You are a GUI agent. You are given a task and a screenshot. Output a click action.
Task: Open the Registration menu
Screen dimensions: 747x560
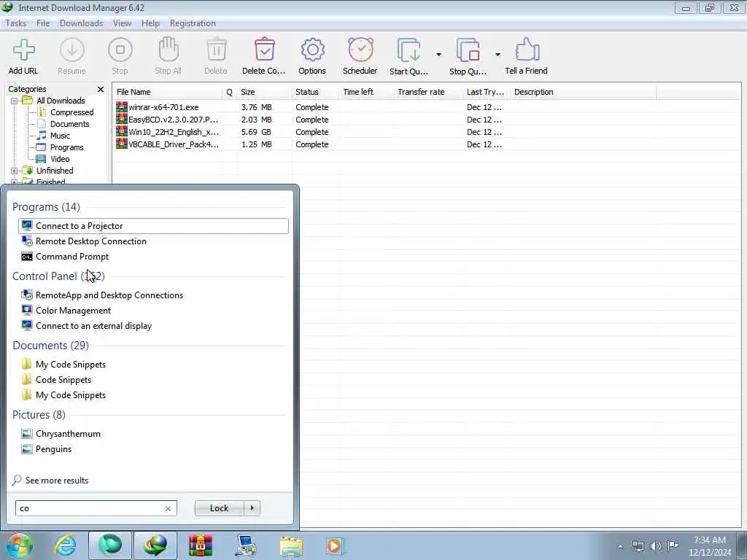(193, 23)
